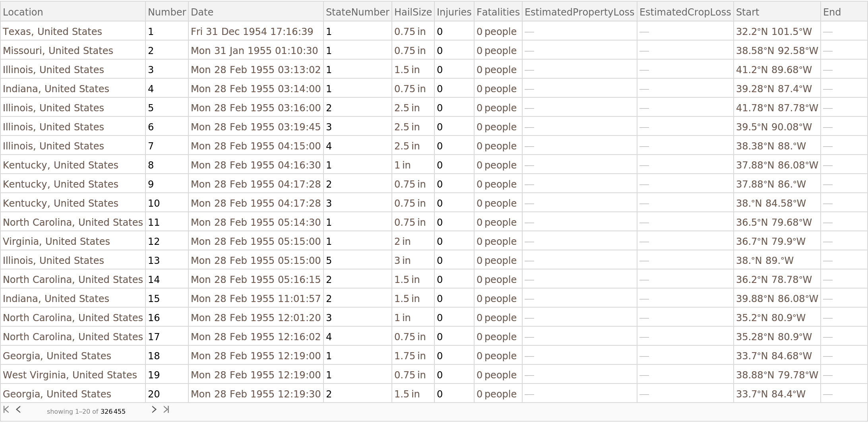The width and height of the screenshot is (868, 434).
Task: Go to next page of results
Action: 154,410
